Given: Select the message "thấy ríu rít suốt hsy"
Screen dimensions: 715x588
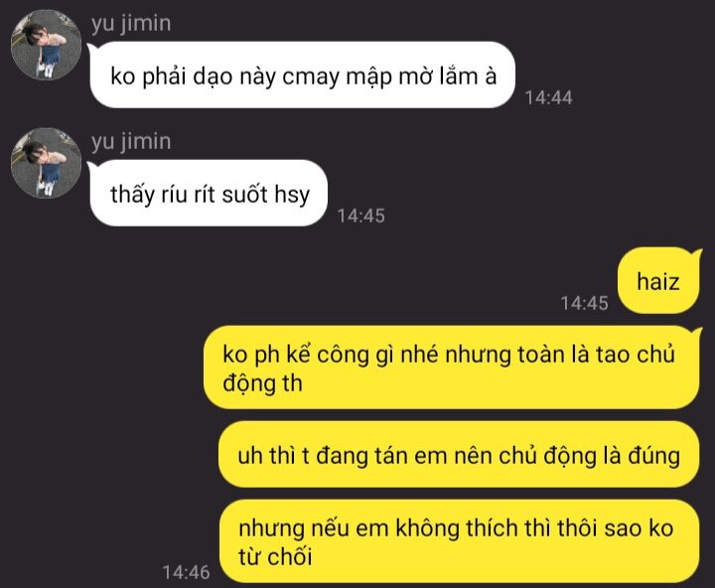Looking at the screenshot, I should [x=209, y=193].
